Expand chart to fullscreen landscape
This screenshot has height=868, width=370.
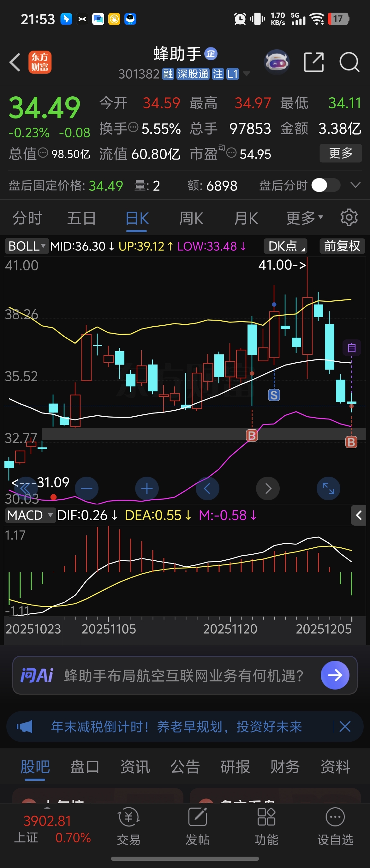tap(328, 488)
